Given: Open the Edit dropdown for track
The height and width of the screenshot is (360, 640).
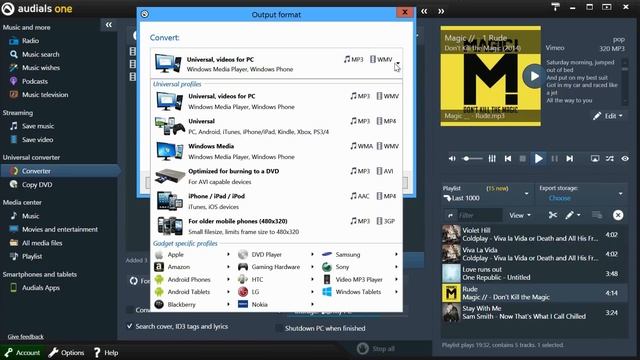Looking at the screenshot, I should (608, 116).
